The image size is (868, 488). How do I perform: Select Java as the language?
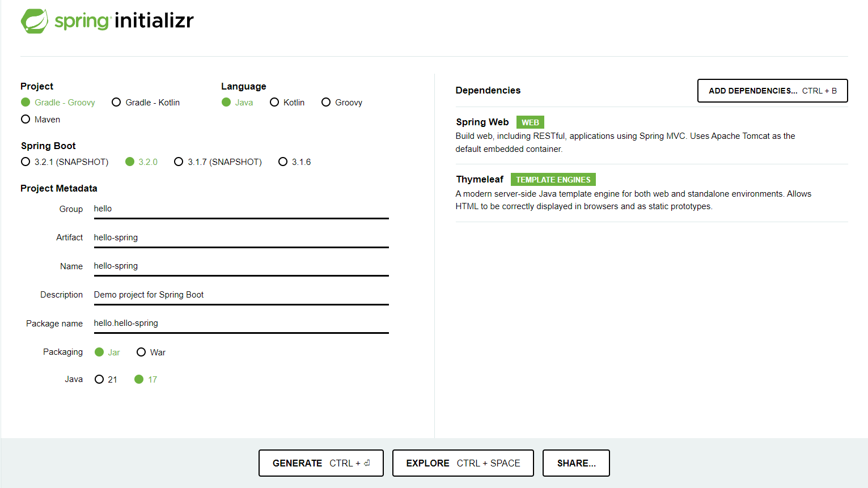(x=238, y=103)
